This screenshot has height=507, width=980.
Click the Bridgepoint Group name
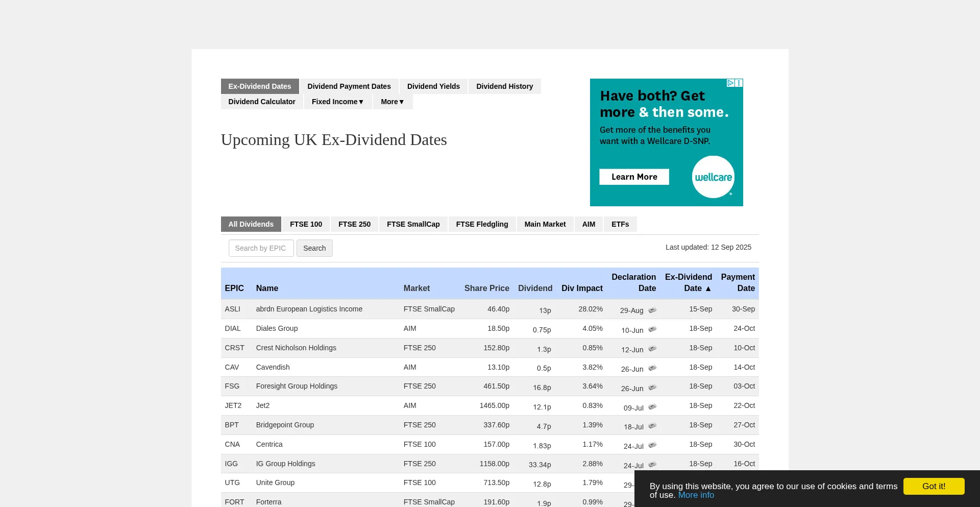(x=285, y=425)
